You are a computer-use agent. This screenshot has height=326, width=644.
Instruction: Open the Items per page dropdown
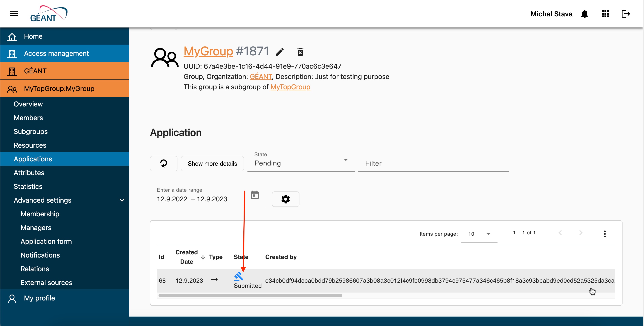[479, 234]
